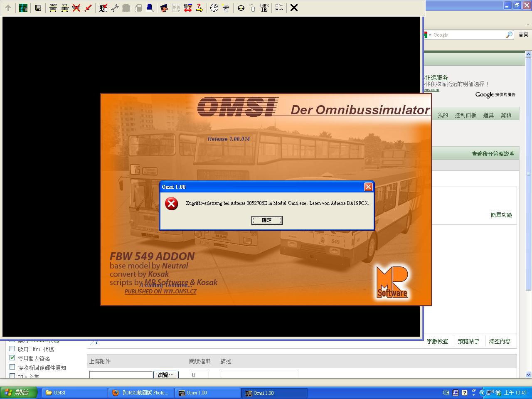Click the 簡單功能 link
The width and height of the screenshot is (532, 399).
tap(501, 215)
